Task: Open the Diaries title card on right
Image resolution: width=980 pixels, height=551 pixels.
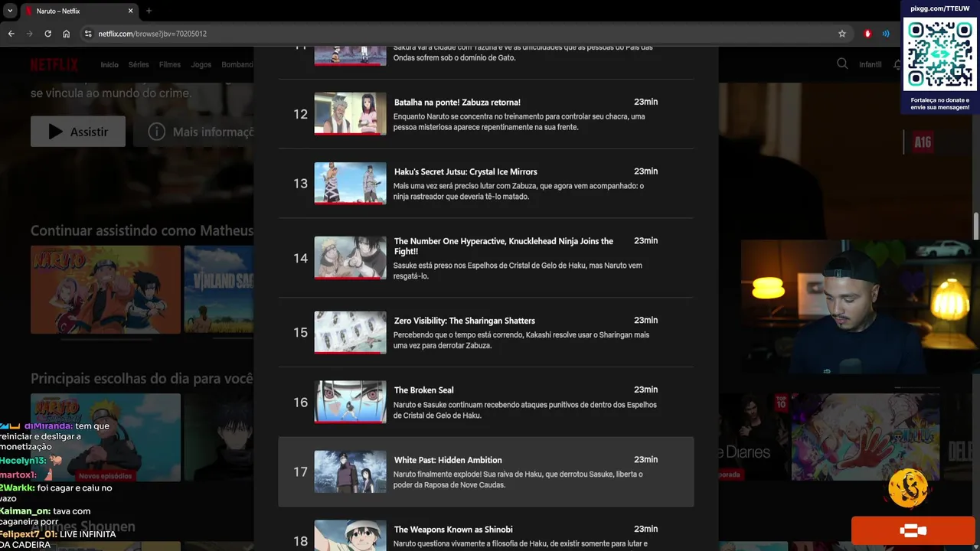Action: coord(753,437)
